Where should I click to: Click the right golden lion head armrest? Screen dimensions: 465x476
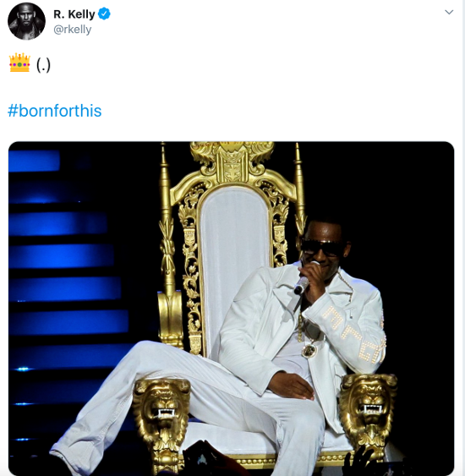coord(368,402)
